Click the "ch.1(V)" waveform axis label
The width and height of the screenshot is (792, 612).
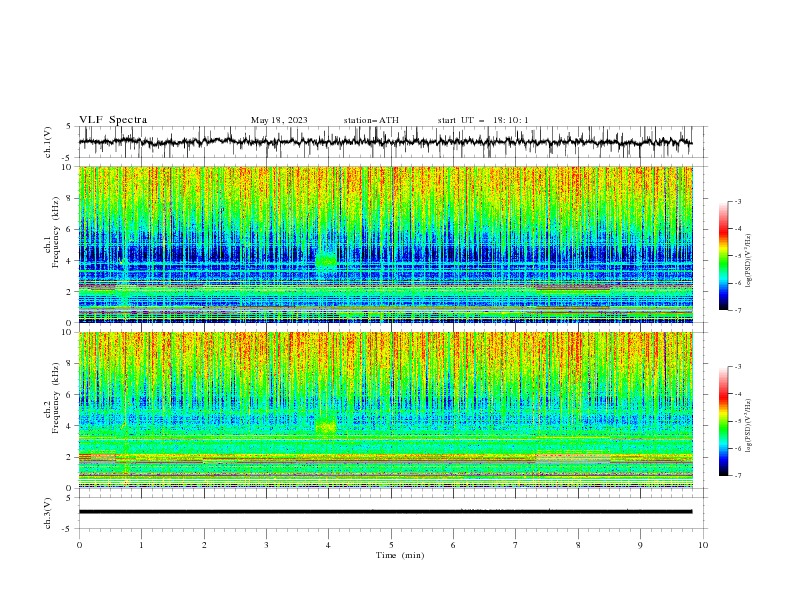point(48,142)
